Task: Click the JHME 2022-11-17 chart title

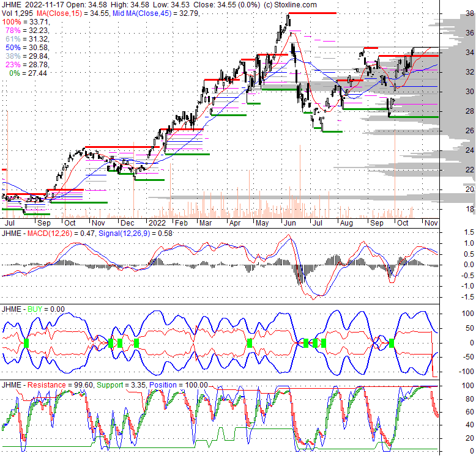Action: pos(39,5)
